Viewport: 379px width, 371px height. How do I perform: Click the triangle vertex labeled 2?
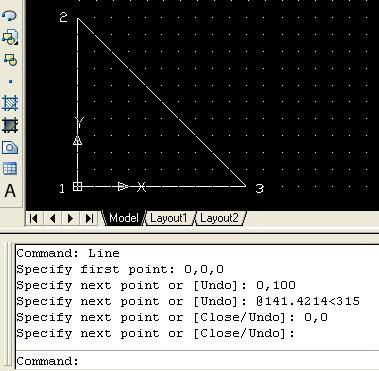78,19
